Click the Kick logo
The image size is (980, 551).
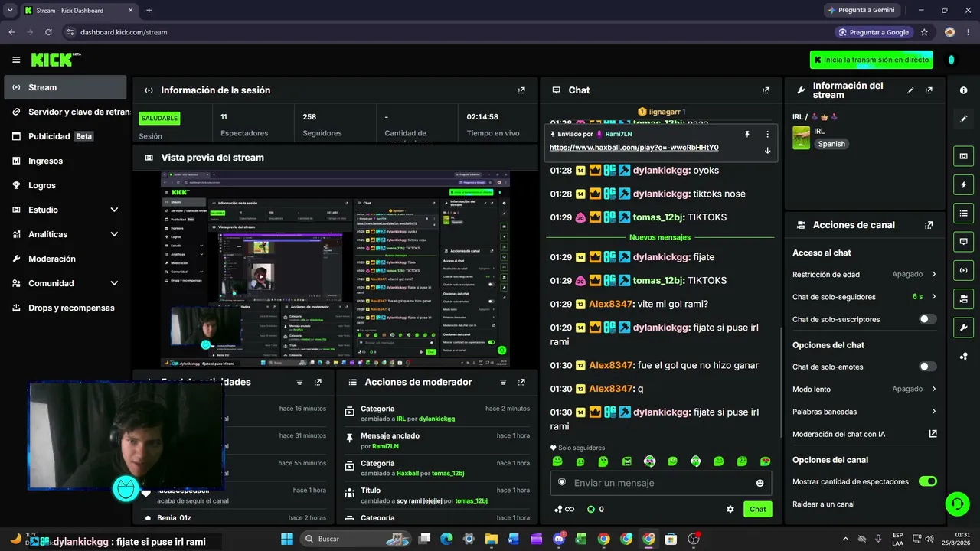click(x=56, y=60)
